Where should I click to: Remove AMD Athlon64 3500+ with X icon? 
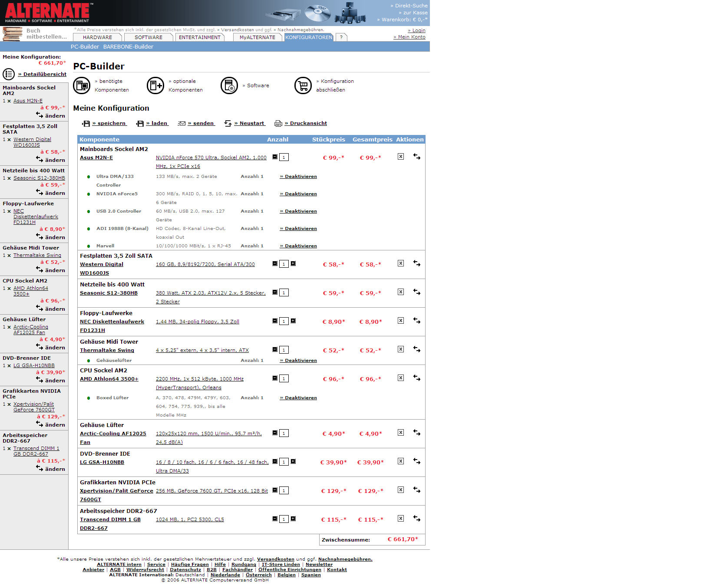pyautogui.click(x=401, y=378)
